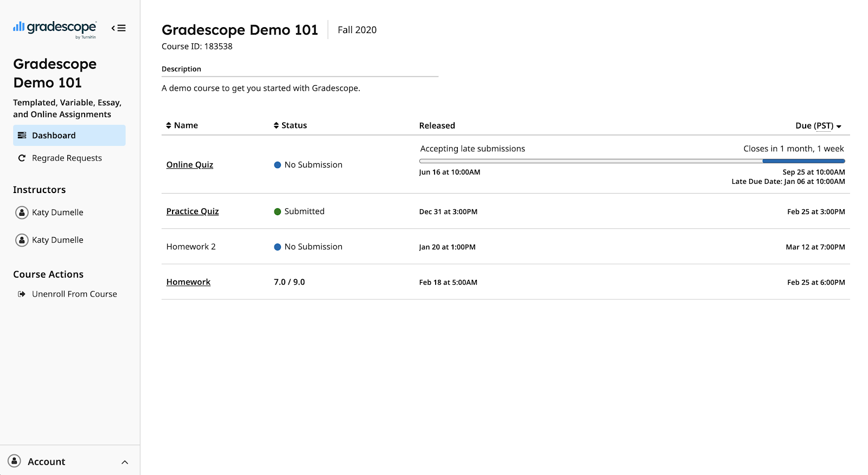The image size is (868, 475).
Task: Click the Homework 2 row name
Action: click(191, 247)
